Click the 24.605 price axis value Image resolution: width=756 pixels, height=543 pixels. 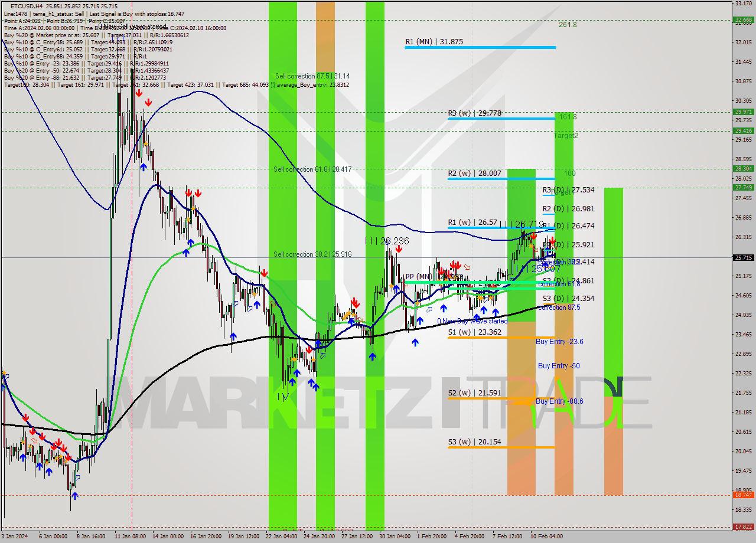[x=743, y=295]
